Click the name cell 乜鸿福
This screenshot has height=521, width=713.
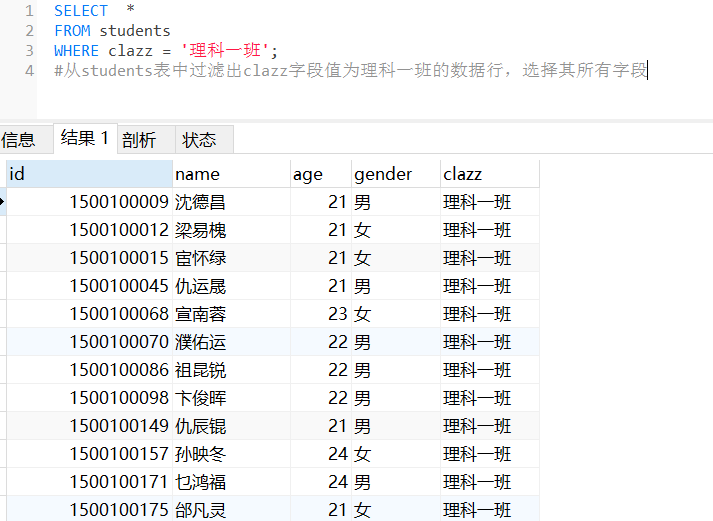pos(231,482)
